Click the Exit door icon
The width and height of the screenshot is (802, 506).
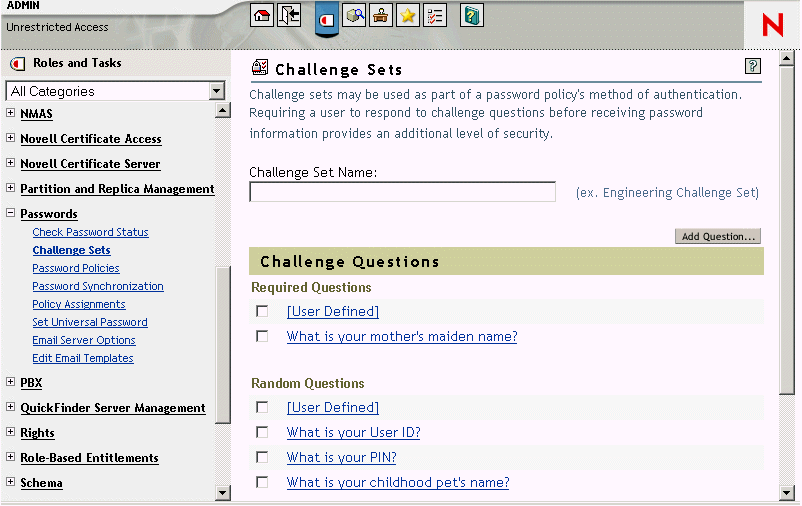pos(289,15)
